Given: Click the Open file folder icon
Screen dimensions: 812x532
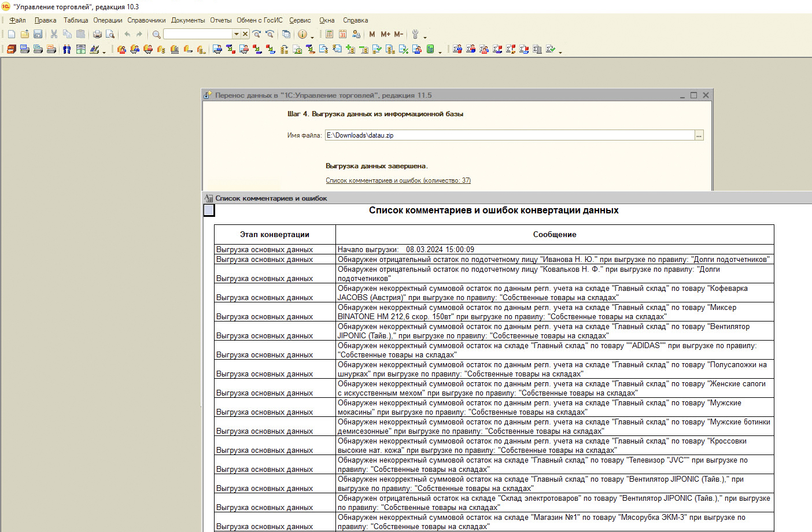Looking at the screenshot, I should 25,34.
